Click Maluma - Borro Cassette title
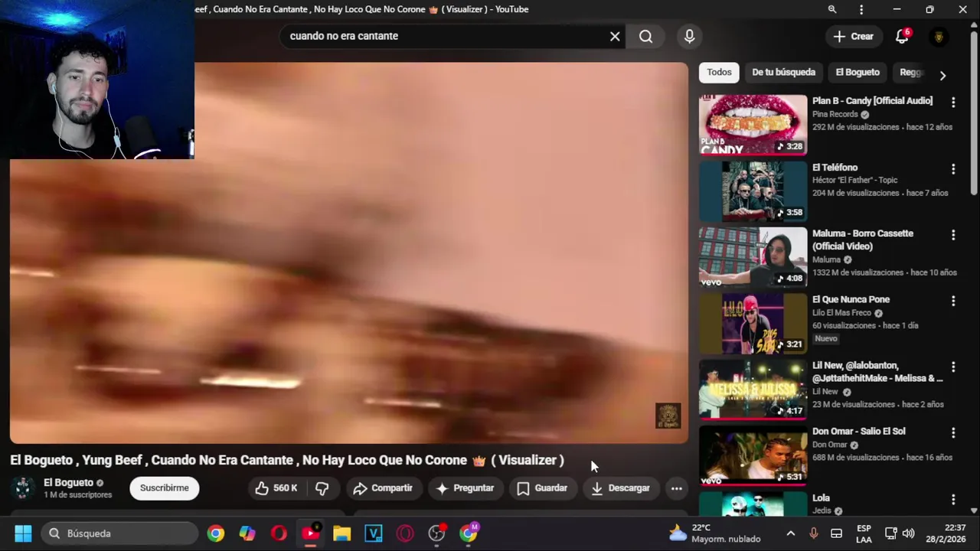This screenshot has width=980, height=551. 863,240
